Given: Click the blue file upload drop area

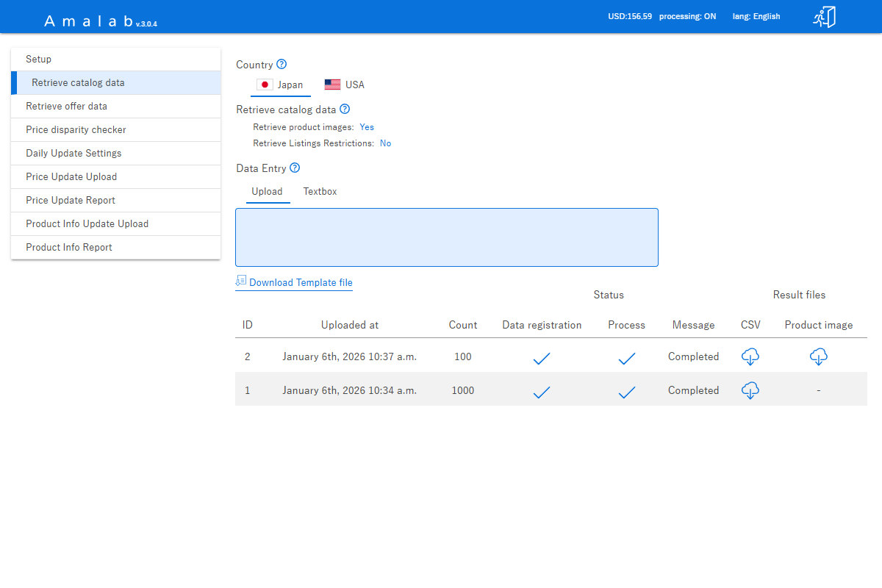Looking at the screenshot, I should coord(446,237).
